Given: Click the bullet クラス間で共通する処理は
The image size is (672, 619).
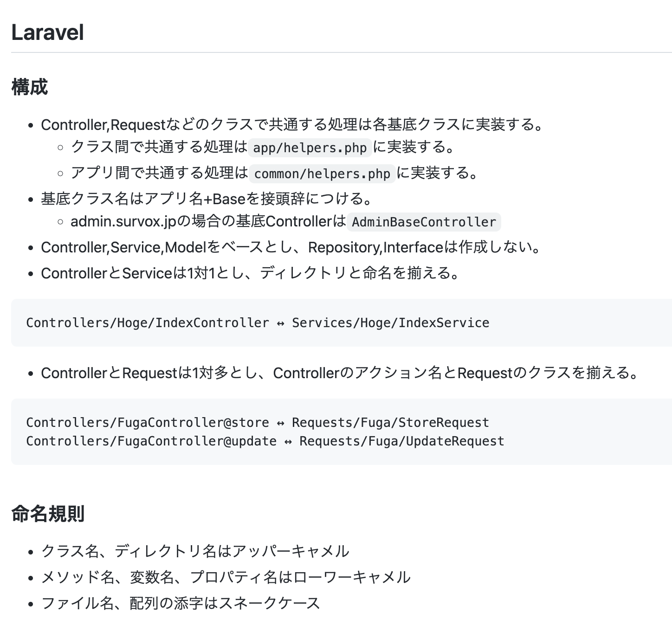Looking at the screenshot, I should (x=159, y=147).
